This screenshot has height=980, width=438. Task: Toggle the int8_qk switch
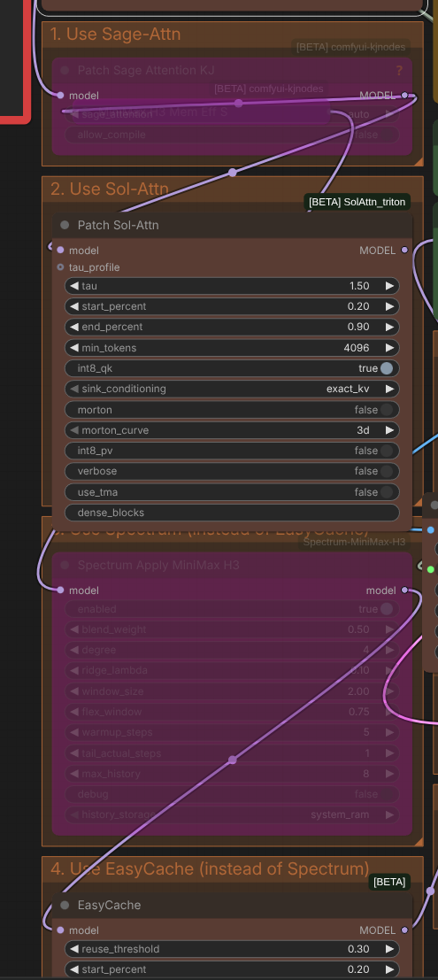coord(387,368)
